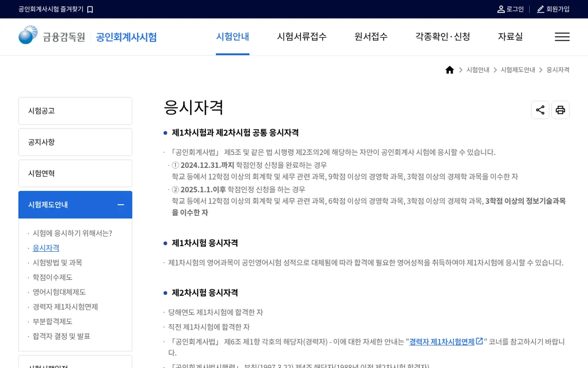Open the 시험서류접수 top menu
This screenshot has width=588, height=368.
[x=302, y=36]
